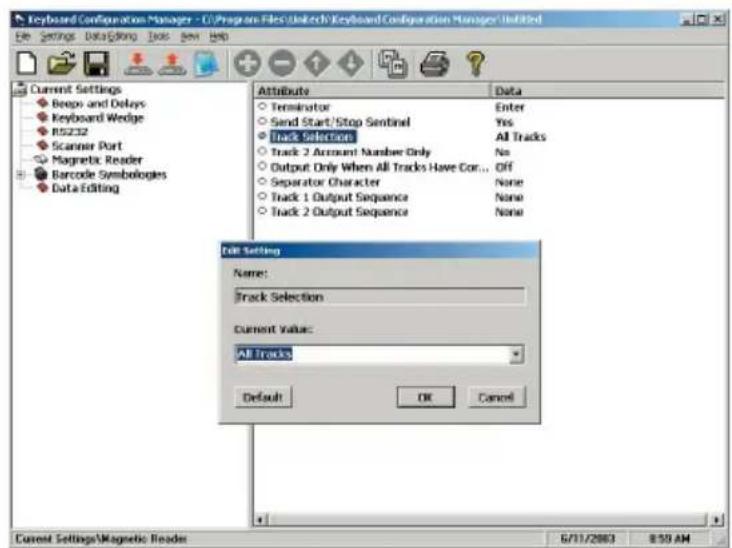Screen dimensions: 732x548
Task: Click the yellow question mark help icon
Action: pyautogui.click(x=476, y=63)
